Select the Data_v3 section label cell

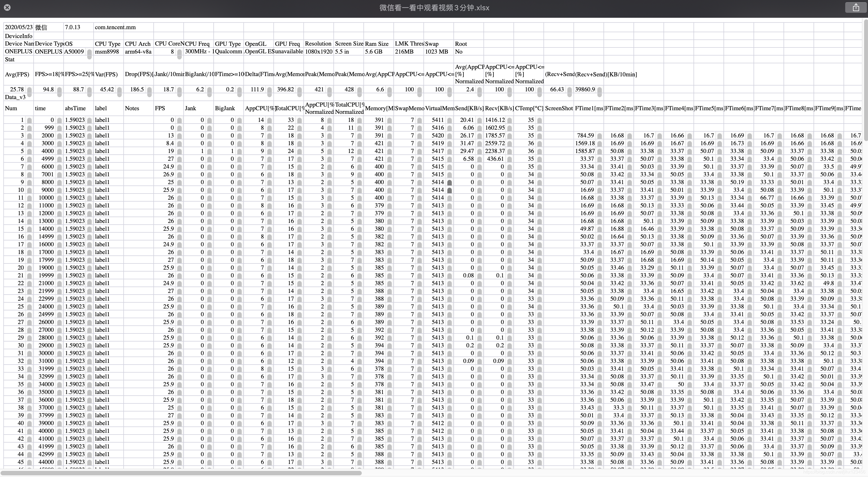coord(15,97)
